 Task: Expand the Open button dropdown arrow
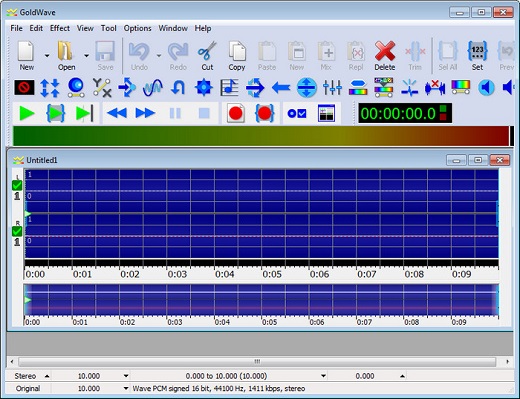click(86, 56)
